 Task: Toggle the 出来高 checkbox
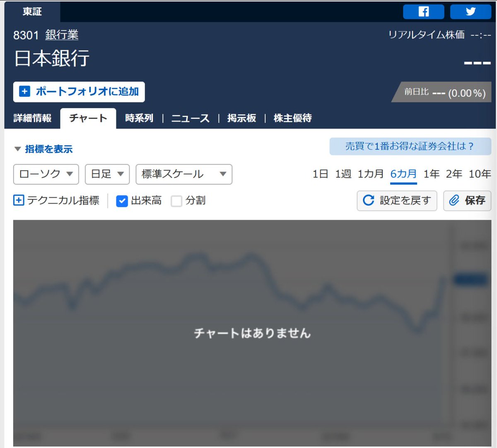pos(122,201)
